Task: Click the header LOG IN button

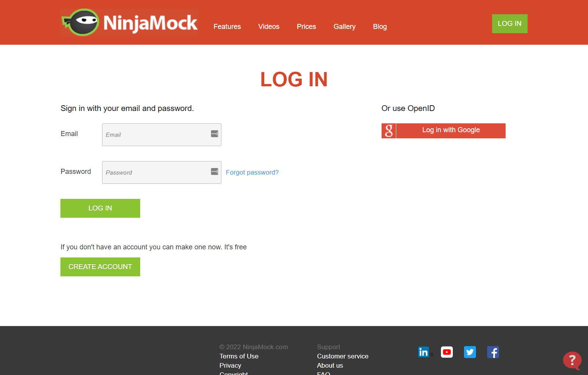Action: (509, 24)
